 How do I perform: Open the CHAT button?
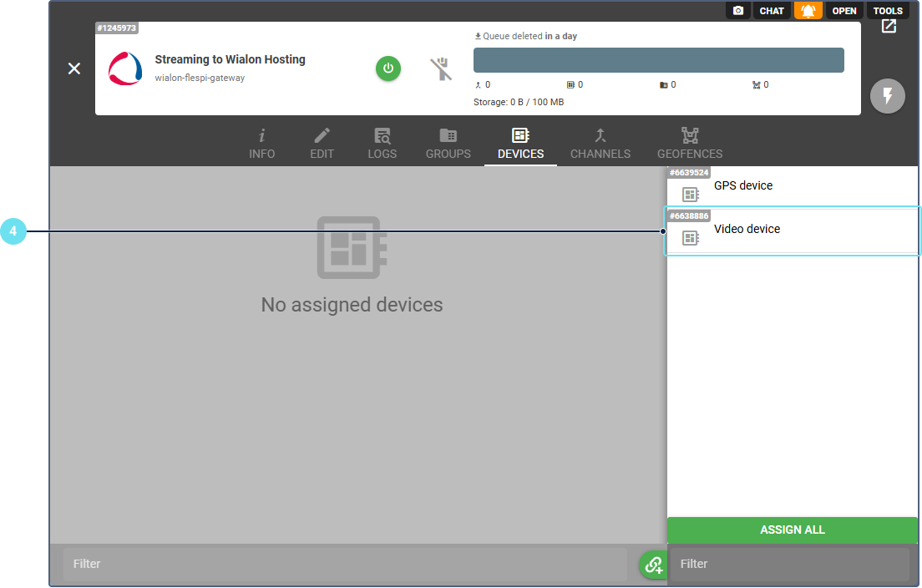tap(772, 11)
